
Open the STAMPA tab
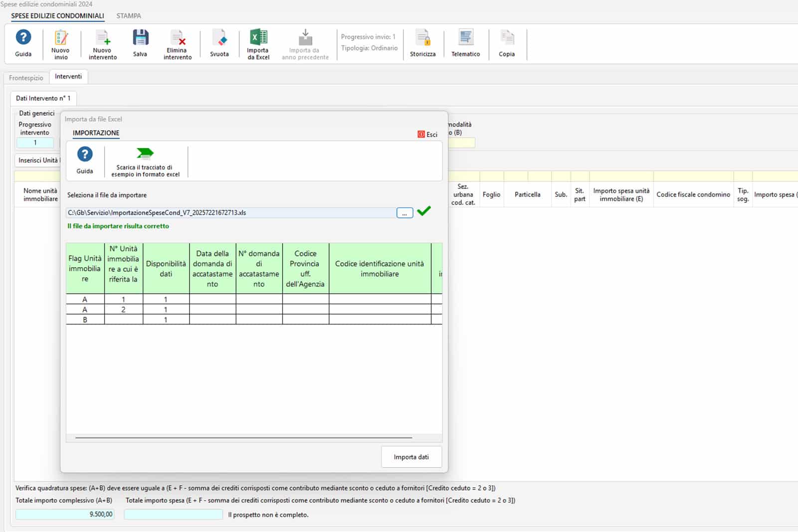129,16
